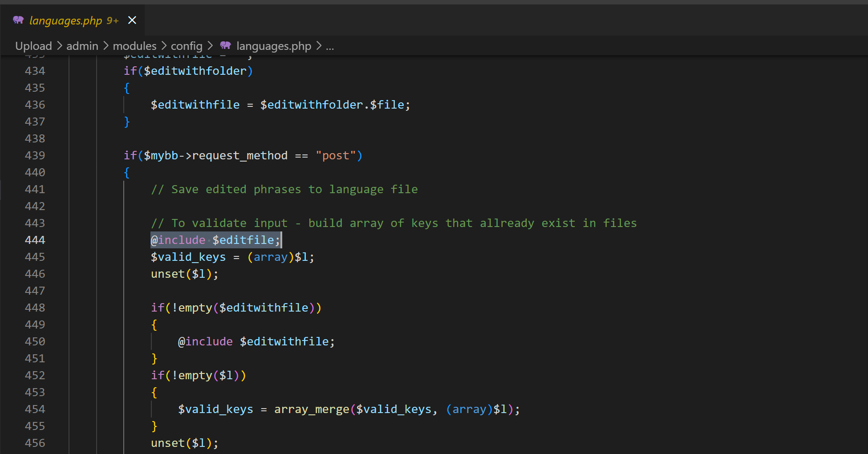Image resolution: width=868 pixels, height=454 pixels.
Task: Click closing brace on line 437
Action: [x=127, y=122]
